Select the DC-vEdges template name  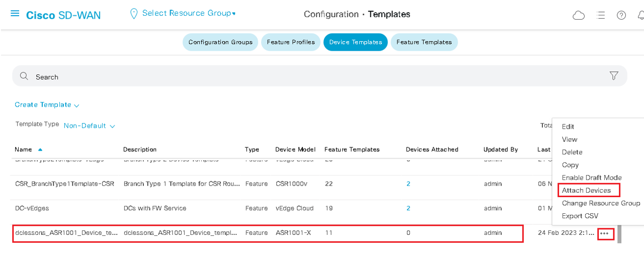[x=32, y=208]
